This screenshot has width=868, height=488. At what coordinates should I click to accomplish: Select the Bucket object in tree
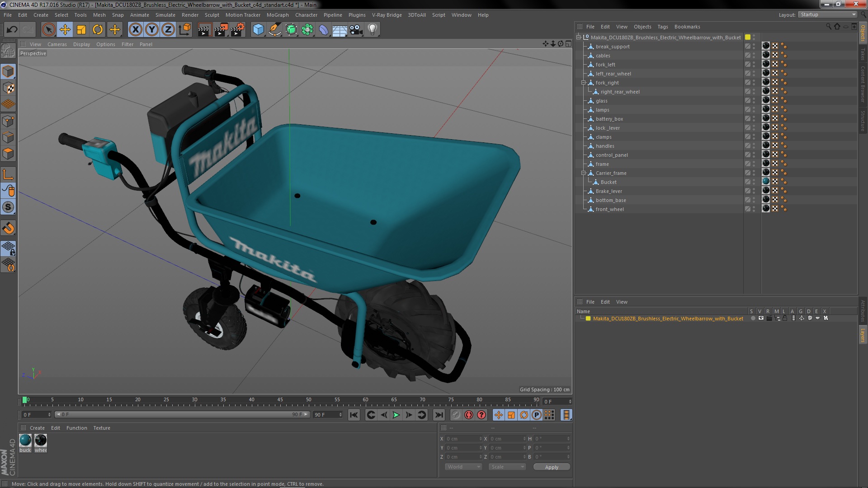(x=609, y=182)
